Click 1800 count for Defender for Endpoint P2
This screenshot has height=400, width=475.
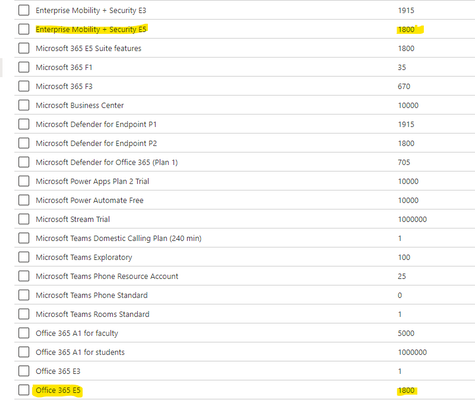coord(406,143)
